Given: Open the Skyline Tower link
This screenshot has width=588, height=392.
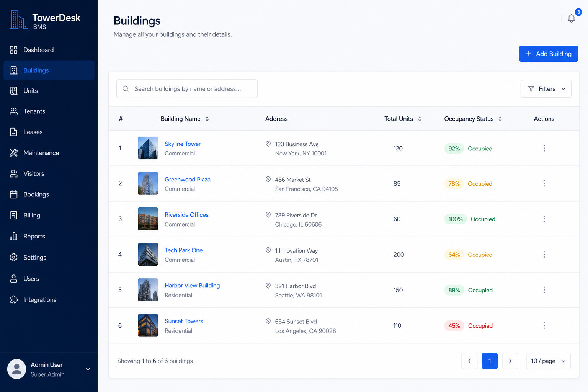Looking at the screenshot, I should point(183,144).
